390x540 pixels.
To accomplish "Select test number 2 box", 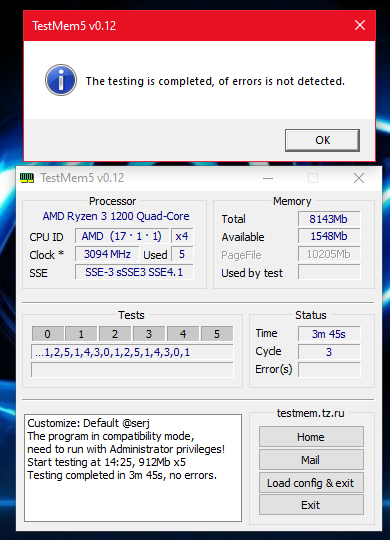I will (x=115, y=334).
